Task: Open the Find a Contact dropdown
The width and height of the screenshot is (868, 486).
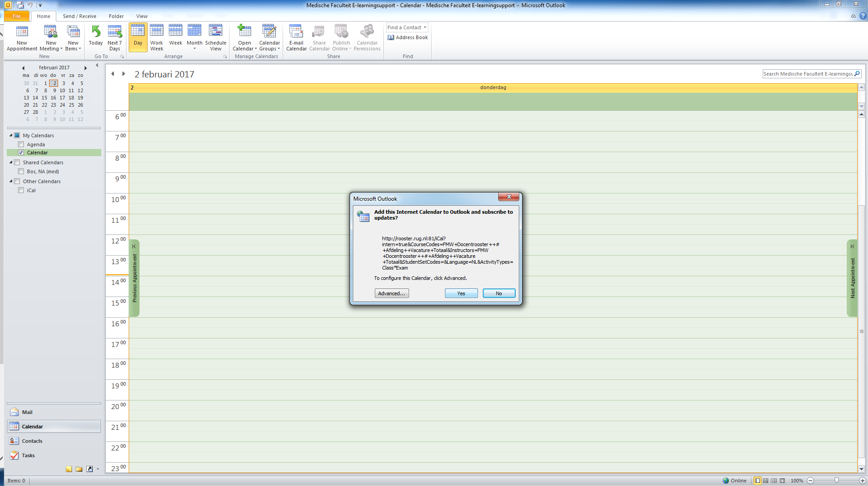Action: point(425,27)
